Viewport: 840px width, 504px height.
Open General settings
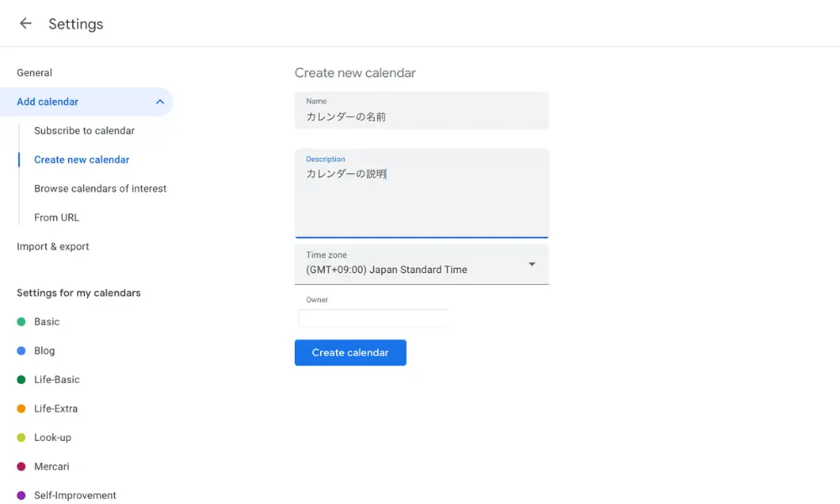pos(34,73)
